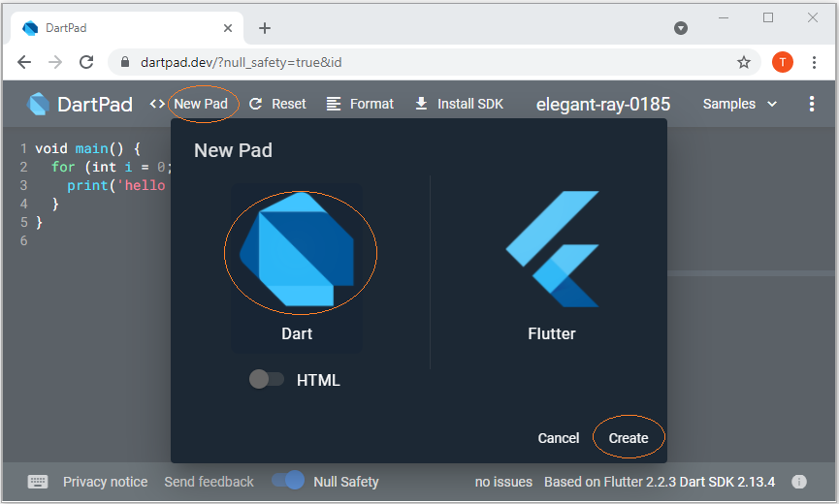Image resolution: width=839 pixels, height=504 pixels.
Task: Create the new pad
Action: (x=629, y=438)
